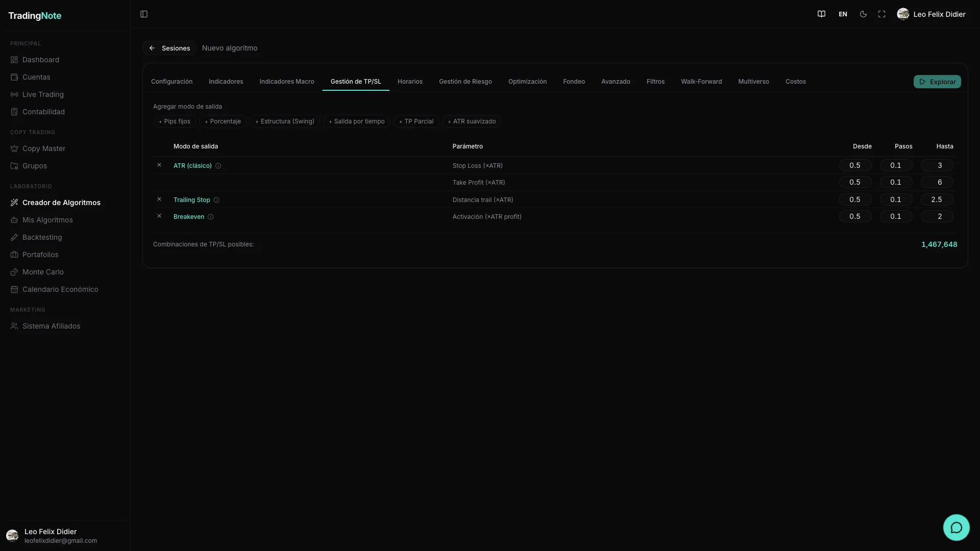Screen dimensions: 980x551
Task: Click the Explorar play button
Action: pyautogui.click(x=937, y=82)
